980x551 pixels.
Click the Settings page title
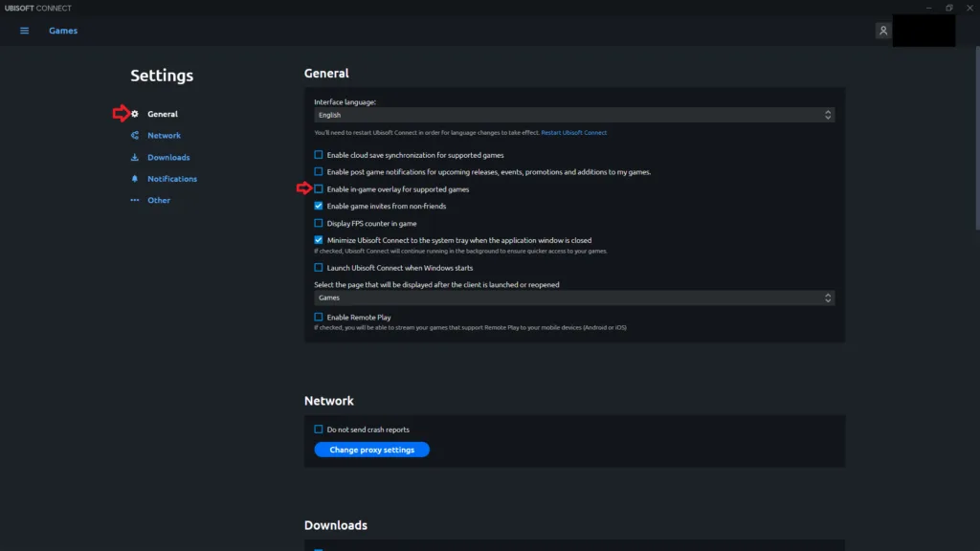click(162, 76)
